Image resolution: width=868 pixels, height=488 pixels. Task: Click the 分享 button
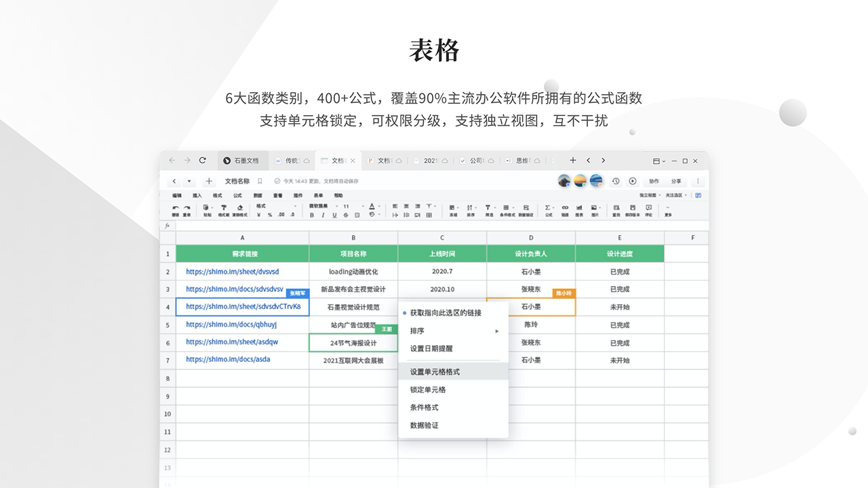(x=676, y=181)
